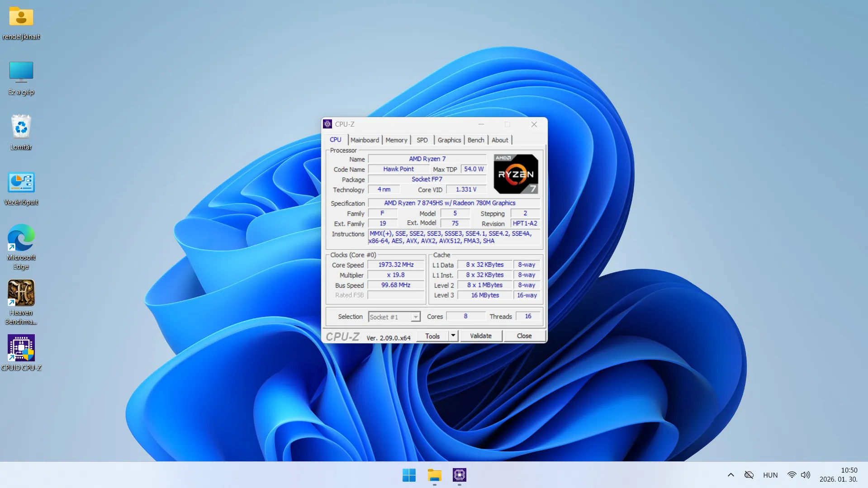Click the 54.0 W Max TDP value
The height and width of the screenshot is (488, 868).
tap(474, 169)
